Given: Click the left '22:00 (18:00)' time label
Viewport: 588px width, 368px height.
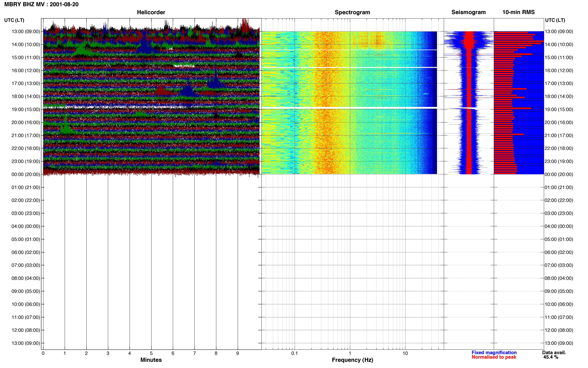Looking at the screenshot, I should pos(26,148).
